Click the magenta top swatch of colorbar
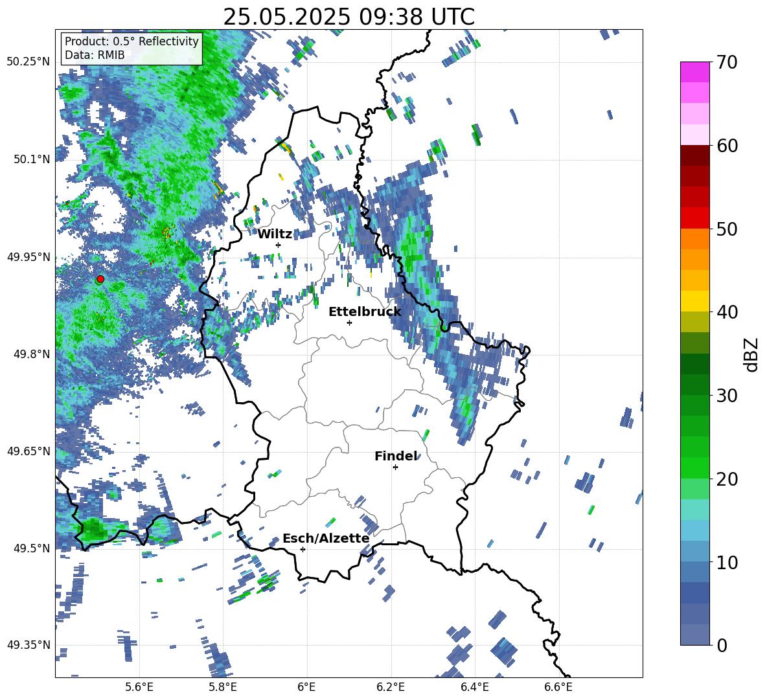767x700 pixels. point(694,73)
